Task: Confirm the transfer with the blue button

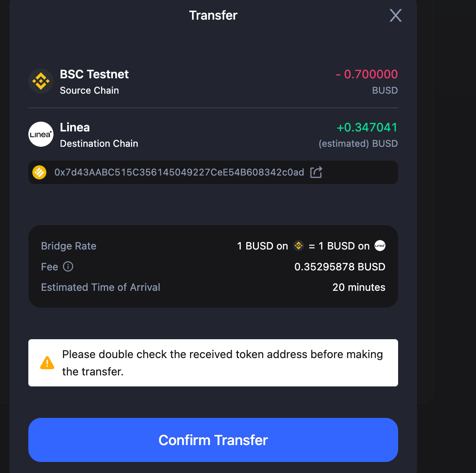Action: [x=213, y=440]
